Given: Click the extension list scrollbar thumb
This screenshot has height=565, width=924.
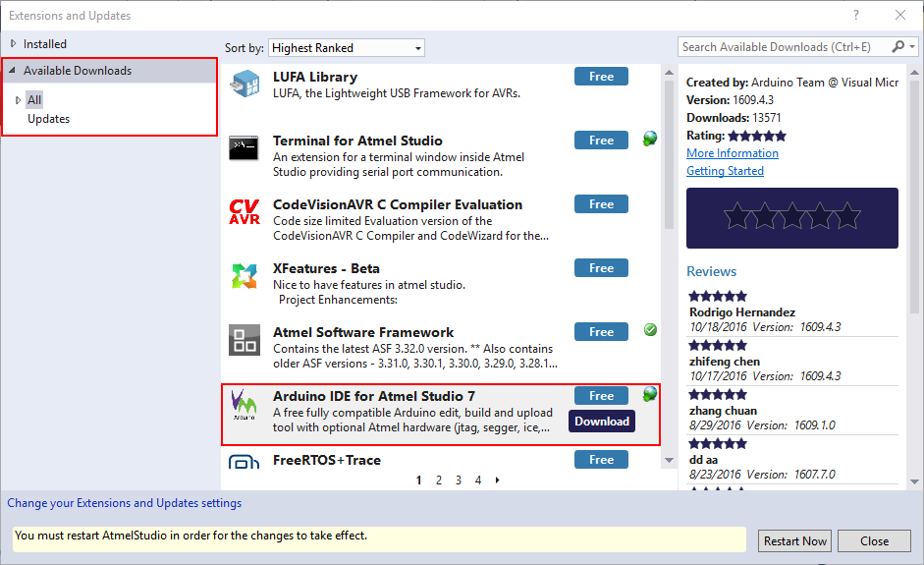Looking at the screenshot, I should click(x=669, y=155).
